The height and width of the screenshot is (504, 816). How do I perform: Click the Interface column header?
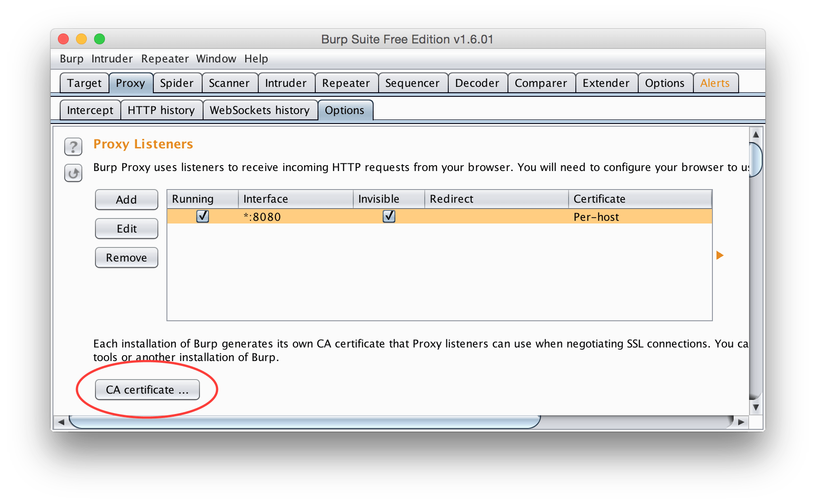tap(296, 199)
